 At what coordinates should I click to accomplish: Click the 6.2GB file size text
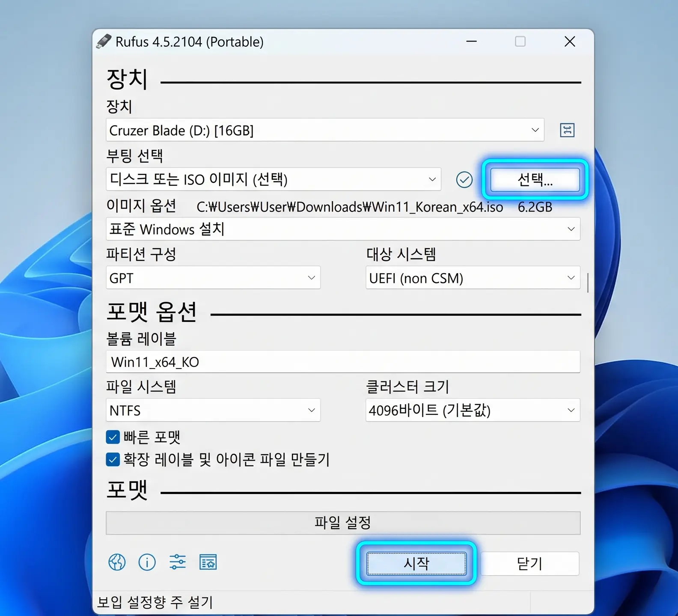coord(535,207)
